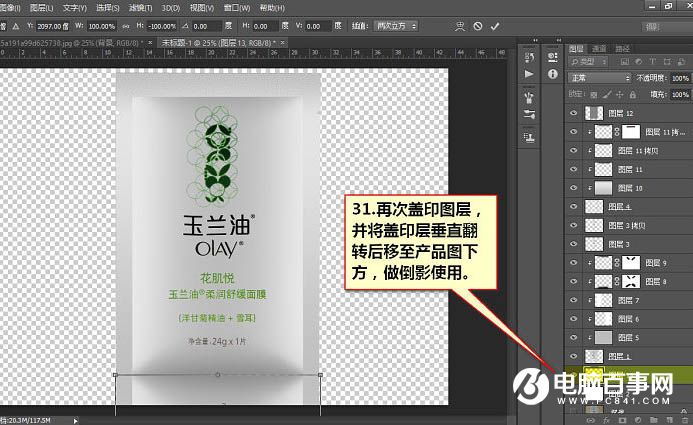Viewport: 693px width, 425px height.
Task: Open the History panel icon
Action: [x=529, y=57]
